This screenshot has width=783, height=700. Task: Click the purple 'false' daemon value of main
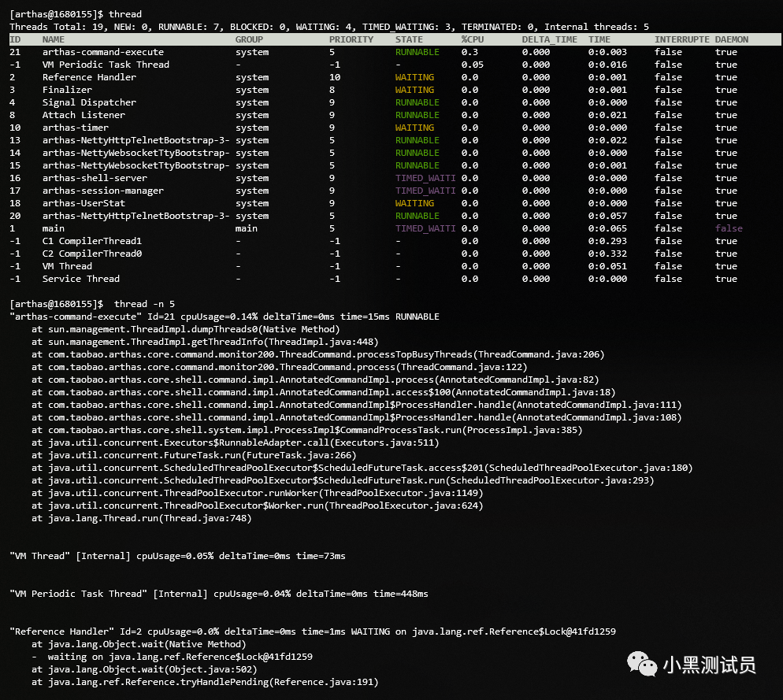coord(729,228)
